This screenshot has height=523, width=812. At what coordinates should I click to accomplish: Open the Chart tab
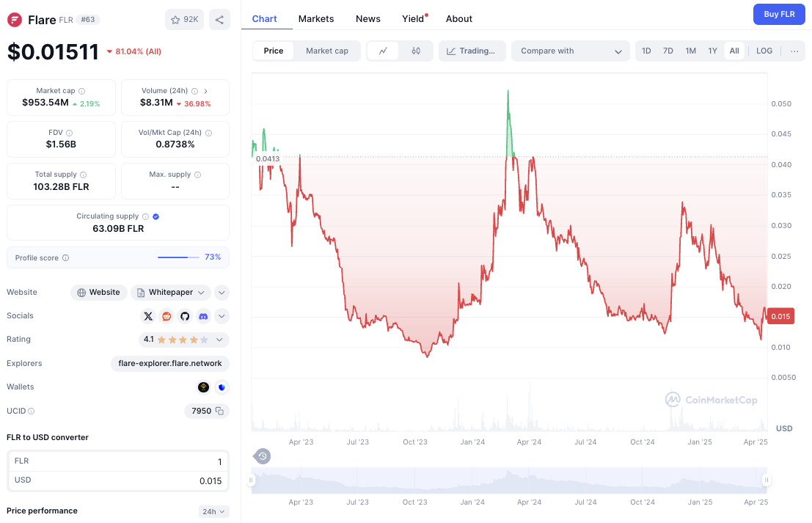coord(264,18)
